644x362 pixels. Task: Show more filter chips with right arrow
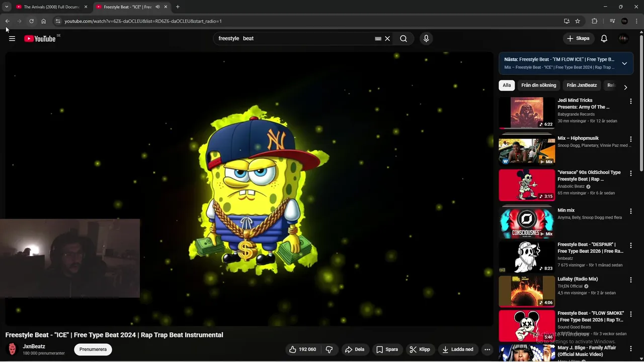[x=625, y=87]
